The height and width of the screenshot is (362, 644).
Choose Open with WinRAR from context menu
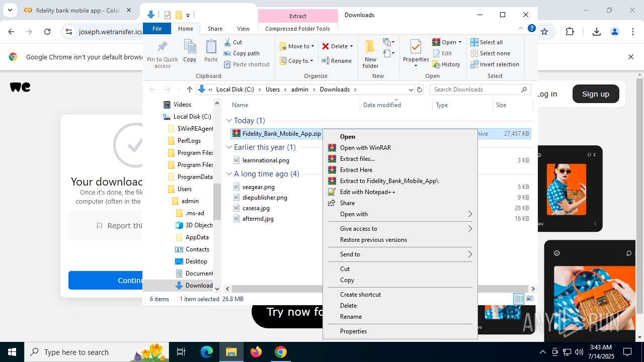point(400,148)
